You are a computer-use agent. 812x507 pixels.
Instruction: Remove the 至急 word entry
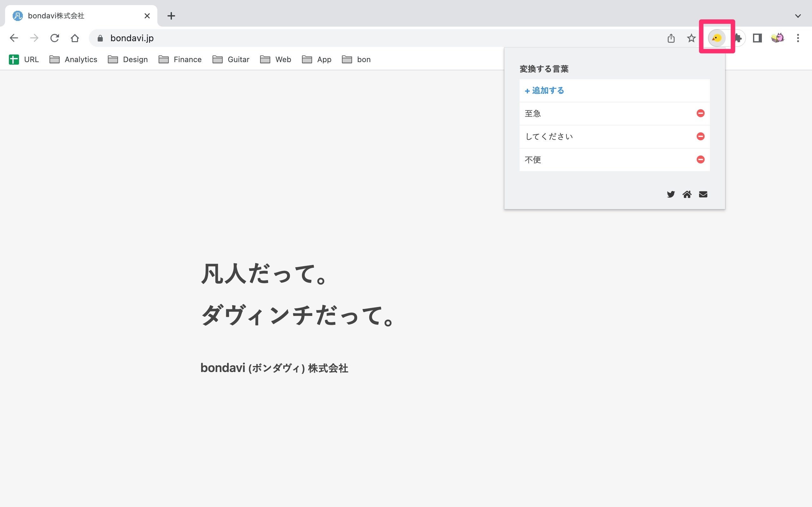click(700, 113)
